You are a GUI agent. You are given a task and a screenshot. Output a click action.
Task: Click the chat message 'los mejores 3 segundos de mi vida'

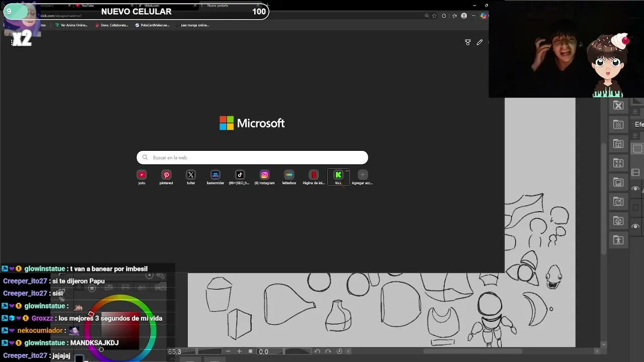tap(110, 318)
